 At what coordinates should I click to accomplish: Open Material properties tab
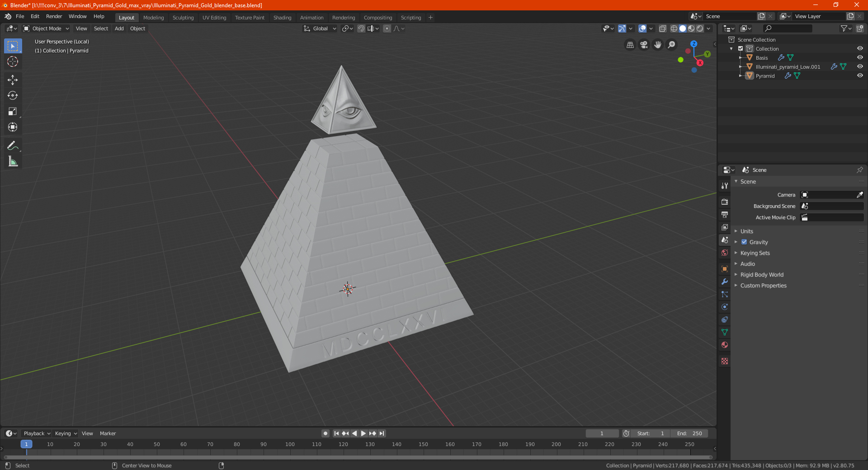pyautogui.click(x=725, y=345)
